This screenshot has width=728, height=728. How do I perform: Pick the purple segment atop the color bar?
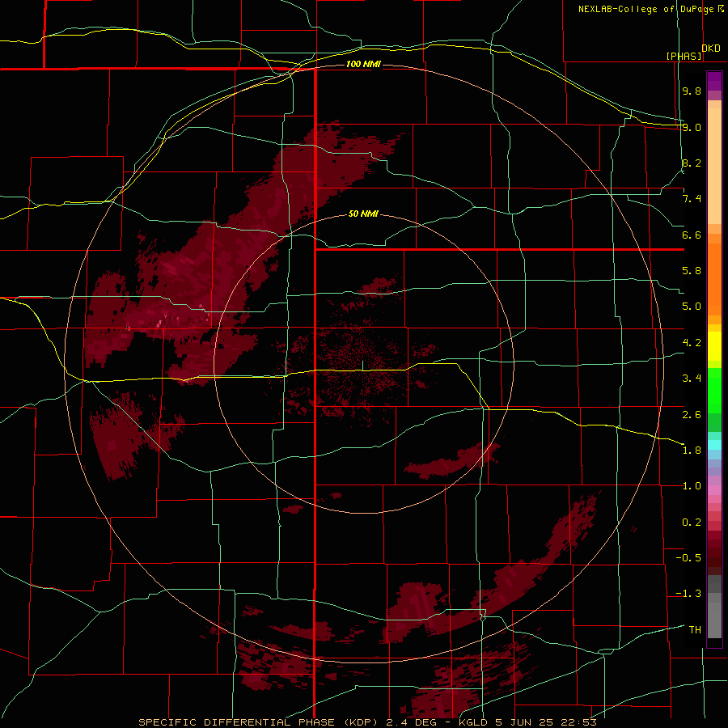[714, 82]
